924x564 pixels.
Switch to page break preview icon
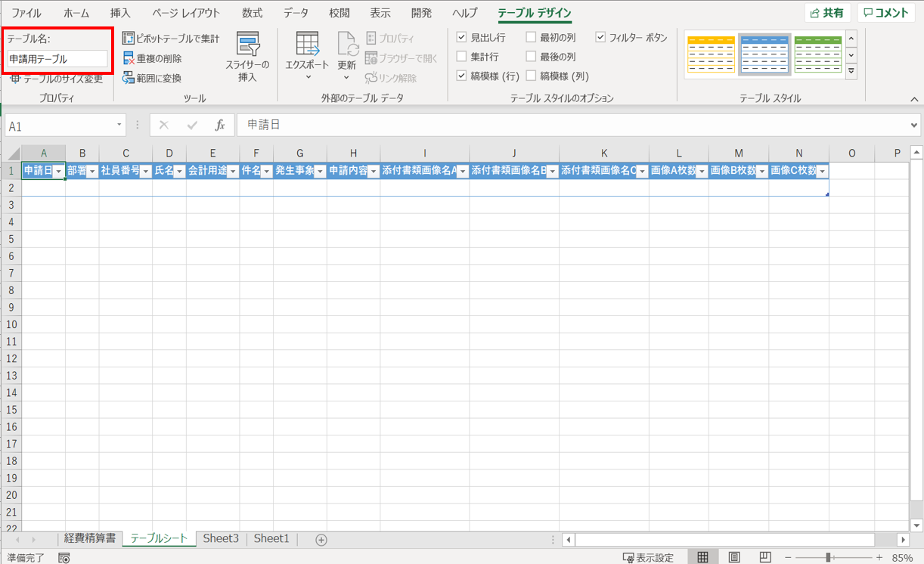point(764,558)
